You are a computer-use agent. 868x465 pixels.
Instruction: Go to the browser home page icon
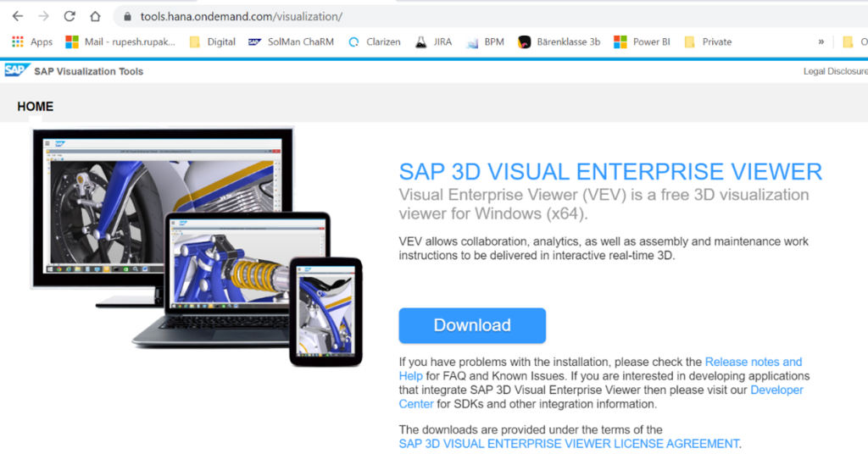coord(95,16)
